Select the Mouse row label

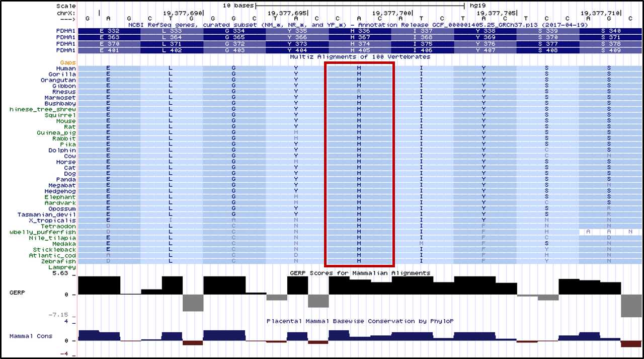(66, 121)
